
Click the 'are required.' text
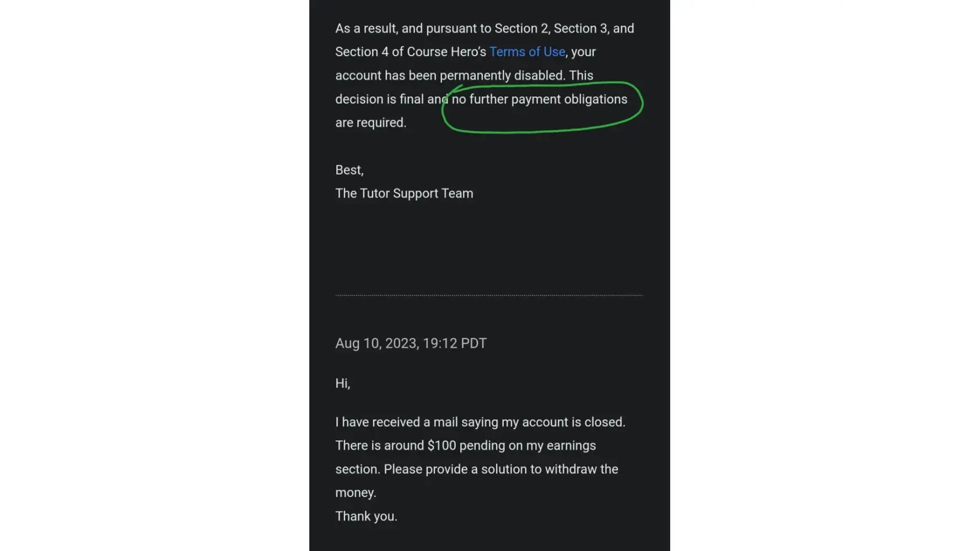(370, 122)
